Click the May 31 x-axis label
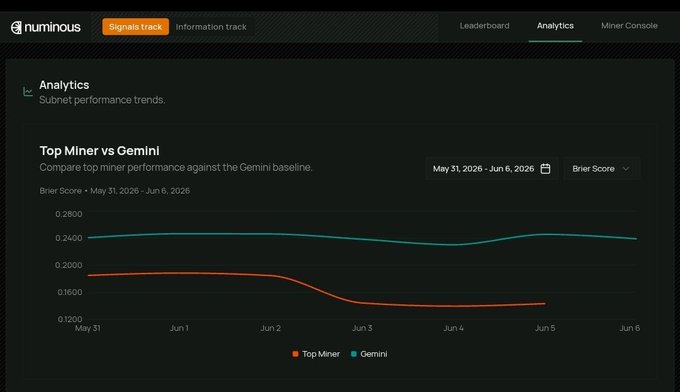Image resolution: width=680 pixels, height=392 pixels. [x=88, y=328]
